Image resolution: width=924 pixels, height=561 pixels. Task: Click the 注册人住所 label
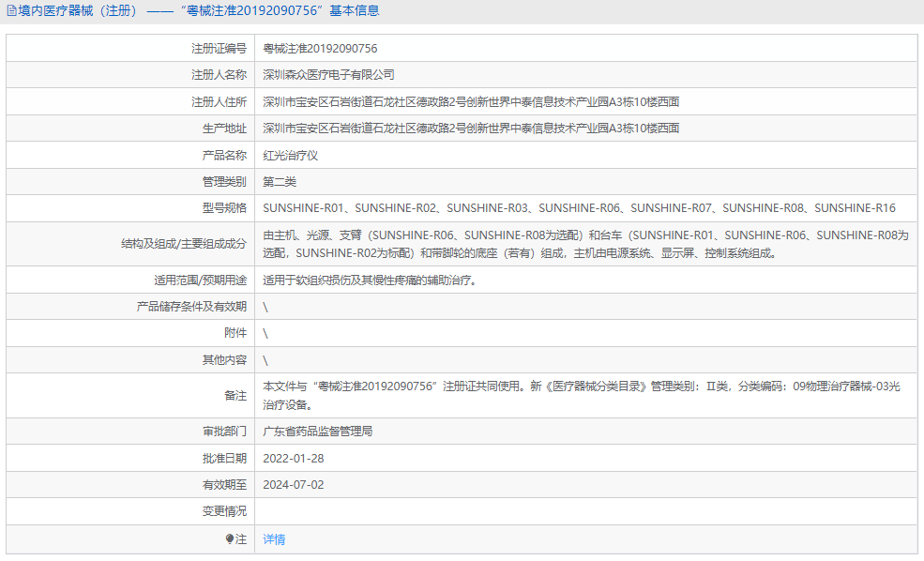219,102
